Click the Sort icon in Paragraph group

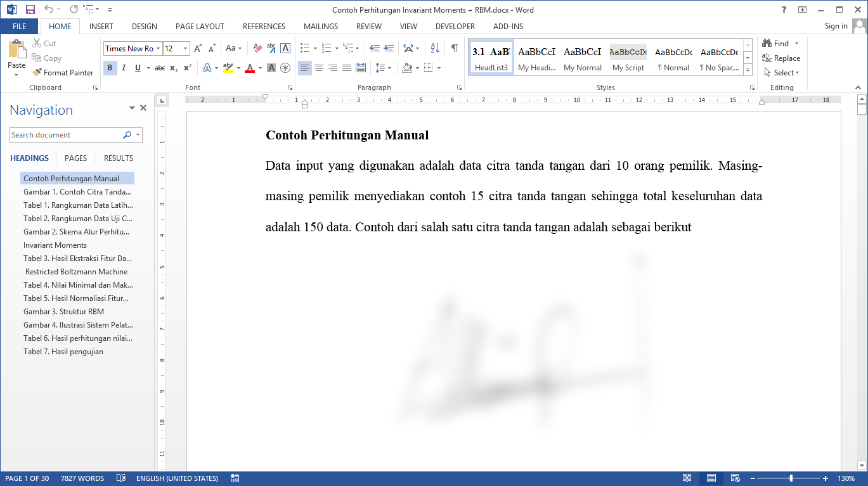pos(435,48)
